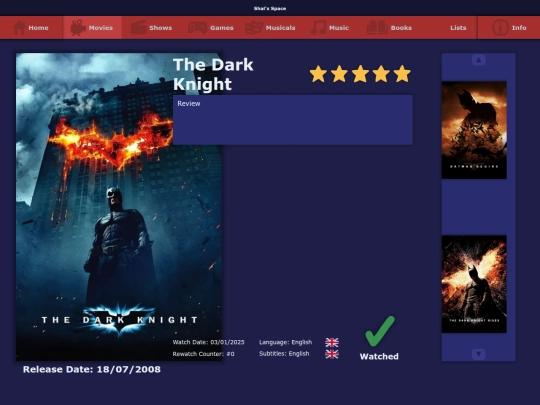Open the Batman Begins poster thumbnail
Screen dimensions: 540x405
474,130
